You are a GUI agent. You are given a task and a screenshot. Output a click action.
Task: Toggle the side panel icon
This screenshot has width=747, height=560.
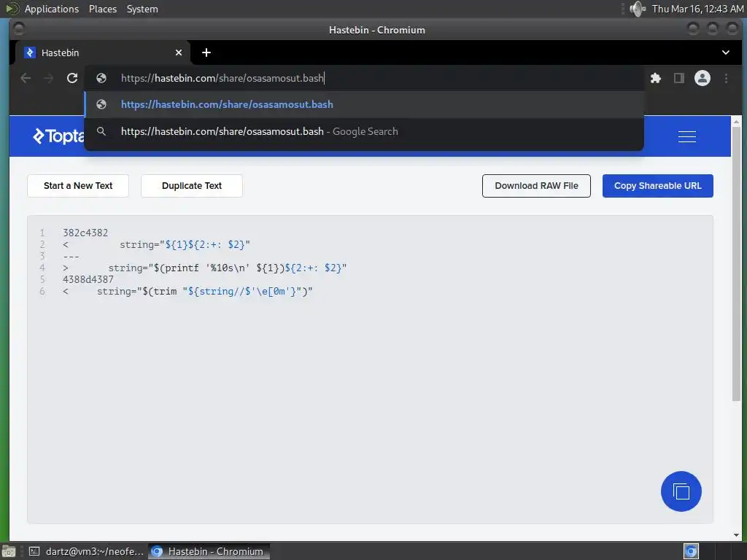coord(679,78)
